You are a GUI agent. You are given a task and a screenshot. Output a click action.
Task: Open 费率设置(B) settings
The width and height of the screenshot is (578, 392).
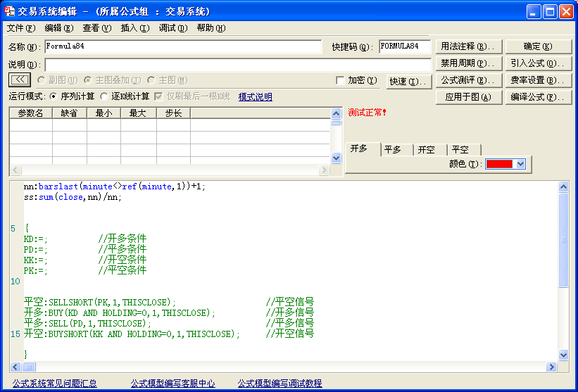538,80
